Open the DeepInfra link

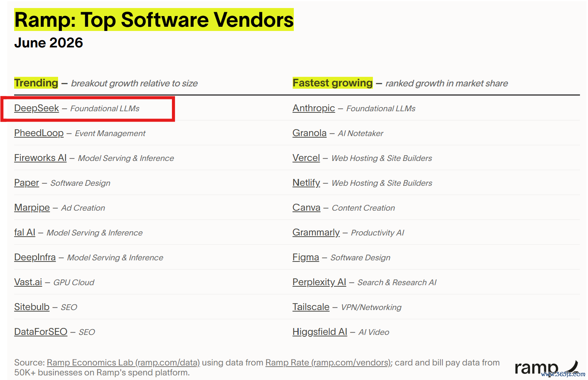coord(35,257)
